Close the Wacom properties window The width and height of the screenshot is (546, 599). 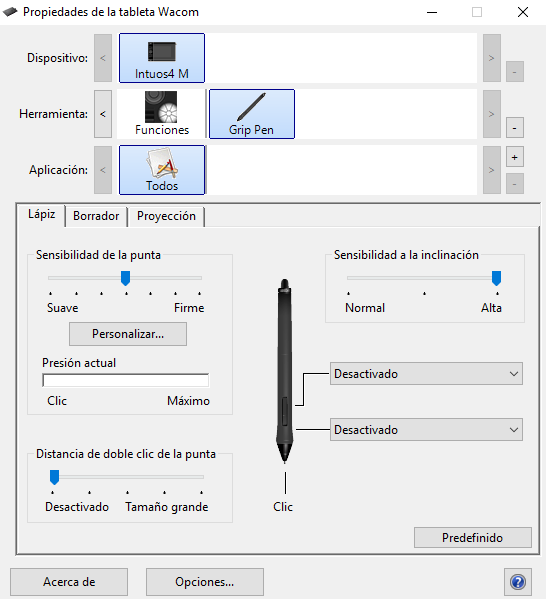(x=523, y=12)
